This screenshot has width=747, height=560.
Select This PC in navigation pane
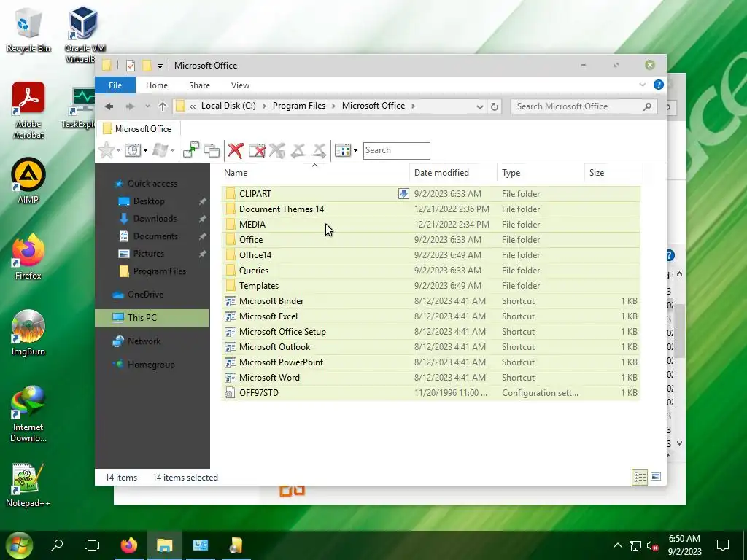[x=152, y=318]
